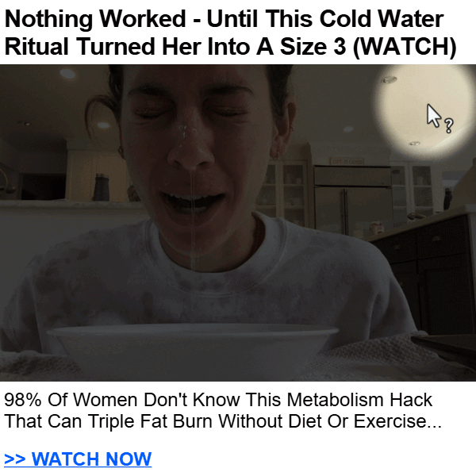Click the 'Ritual Turned Her Into A Size 3' line

[175, 48]
